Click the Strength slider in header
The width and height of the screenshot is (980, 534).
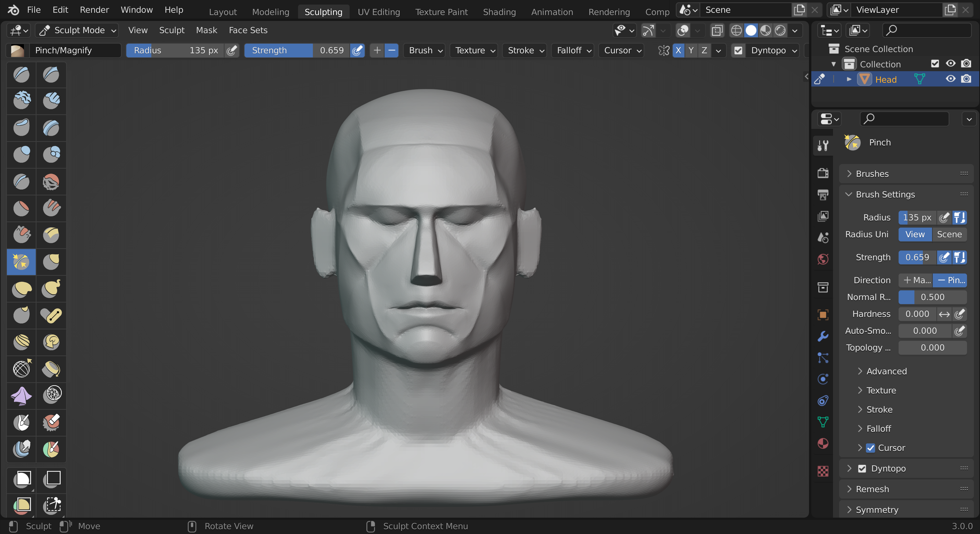coord(297,51)
